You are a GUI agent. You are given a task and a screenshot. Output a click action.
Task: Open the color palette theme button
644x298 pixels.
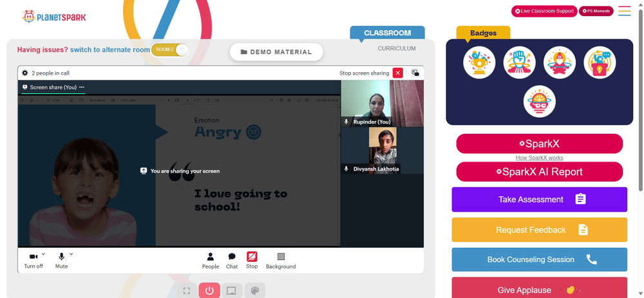click(254, 291)
